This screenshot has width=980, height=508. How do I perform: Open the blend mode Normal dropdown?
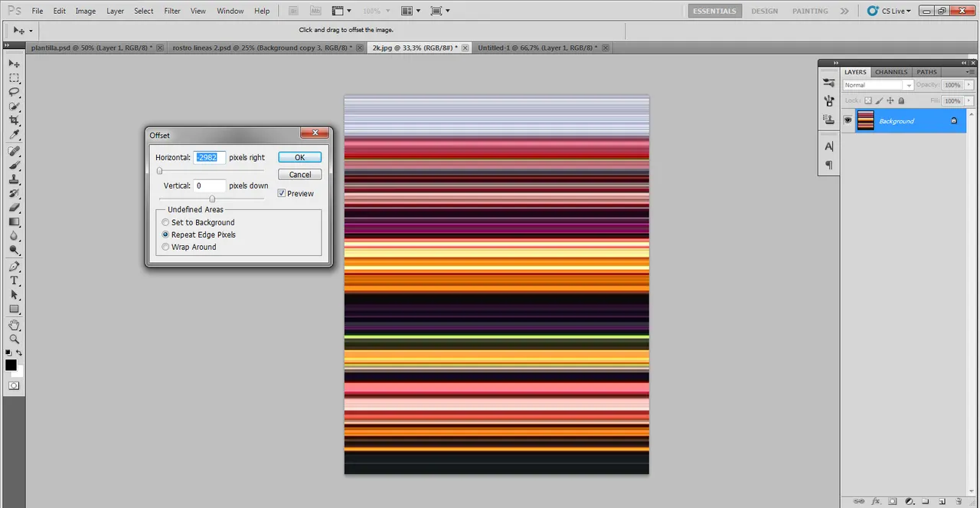pos(877,85)
